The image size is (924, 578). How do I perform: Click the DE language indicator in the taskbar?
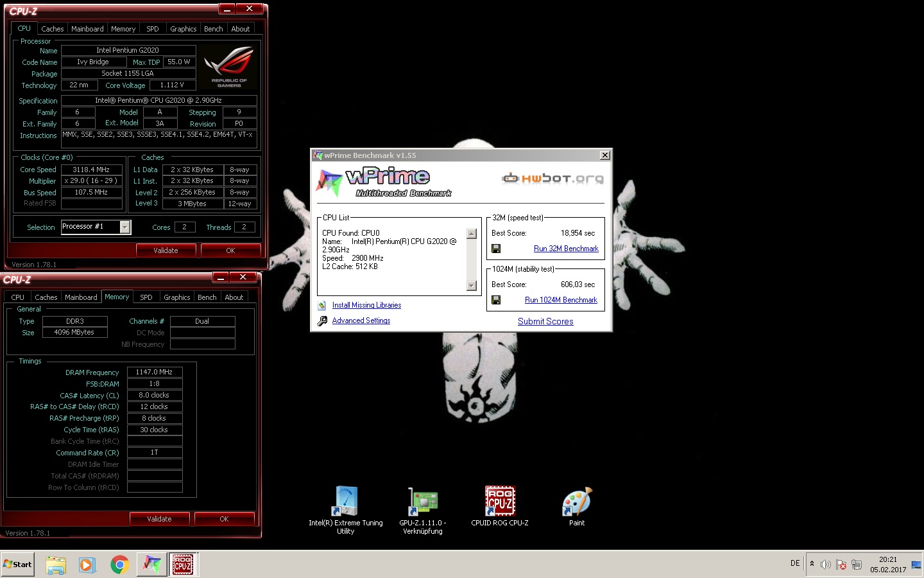[x=795, y=563]
